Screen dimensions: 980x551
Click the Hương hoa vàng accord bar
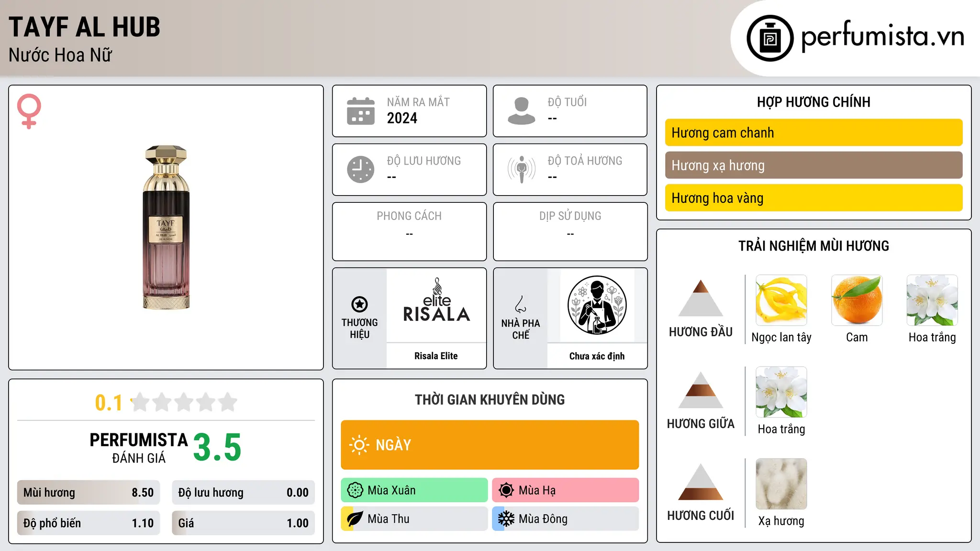pyautogui.click(x=813, y=198)
